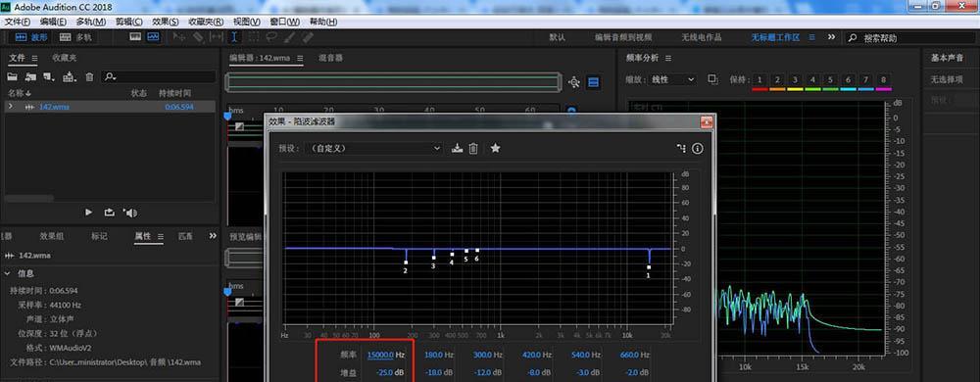Click the scan selection icon in Frequency Analysis

pos(712,79)
